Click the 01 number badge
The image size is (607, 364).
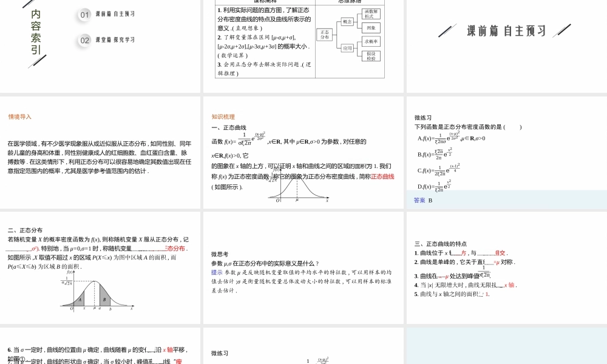click(x=84, y=15)
